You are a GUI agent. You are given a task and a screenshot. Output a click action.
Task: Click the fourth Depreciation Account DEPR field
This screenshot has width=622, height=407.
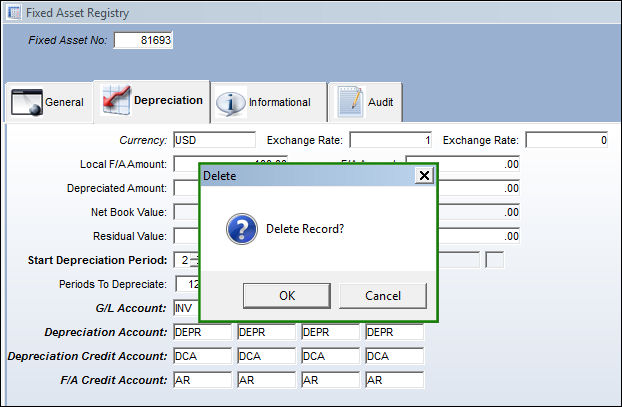click(395, 332)
